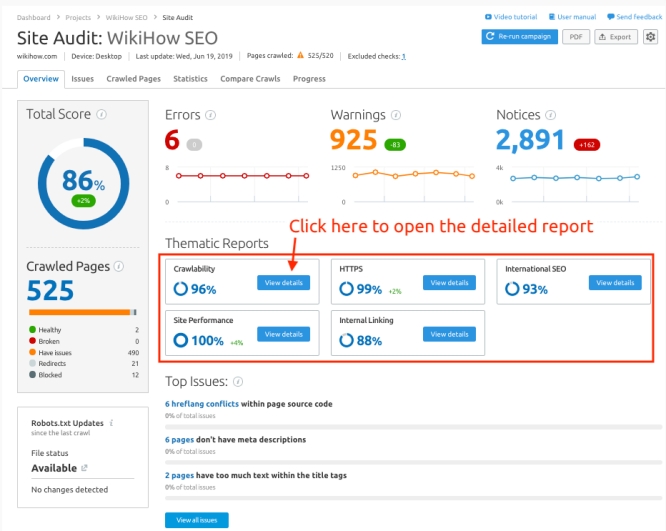Open the external link icon beside Available
The image size is (666, 531).
coord(84,468)
